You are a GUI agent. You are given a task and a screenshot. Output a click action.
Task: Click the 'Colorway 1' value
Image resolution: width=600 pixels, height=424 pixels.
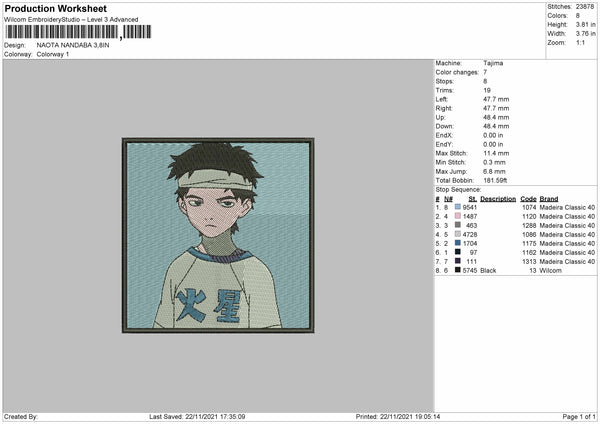(53, 54)
